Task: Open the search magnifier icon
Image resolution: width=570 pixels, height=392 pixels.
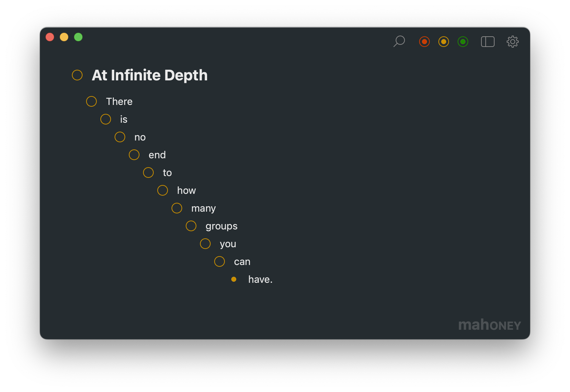Action: click(399, 41)
